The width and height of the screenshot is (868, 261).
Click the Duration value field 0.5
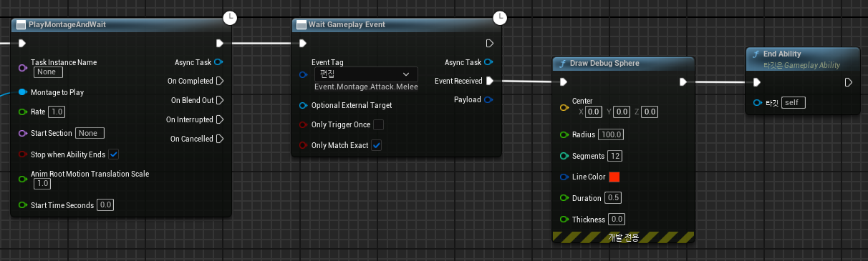point(614,197)
